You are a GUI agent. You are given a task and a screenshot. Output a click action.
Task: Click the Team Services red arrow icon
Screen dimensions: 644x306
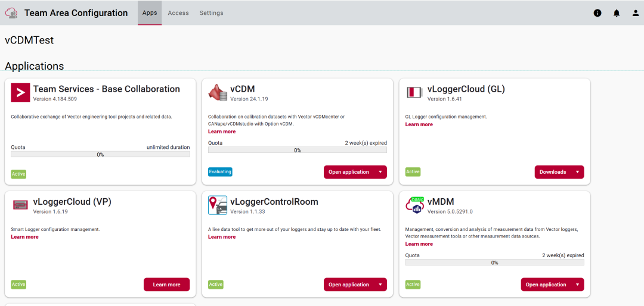(20, 92)
